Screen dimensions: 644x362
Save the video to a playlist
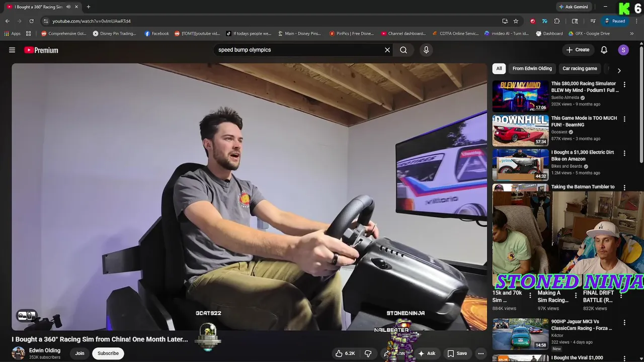click(457, 353)
